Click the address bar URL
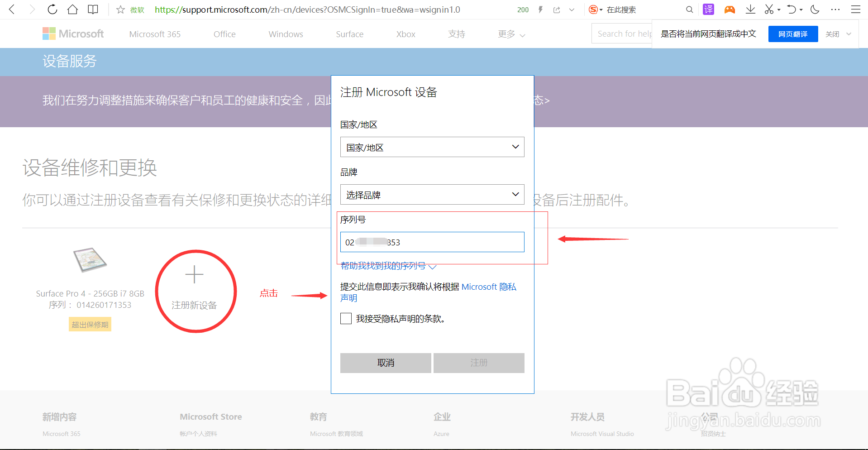The image size is (868, 450). click(307, 10)
